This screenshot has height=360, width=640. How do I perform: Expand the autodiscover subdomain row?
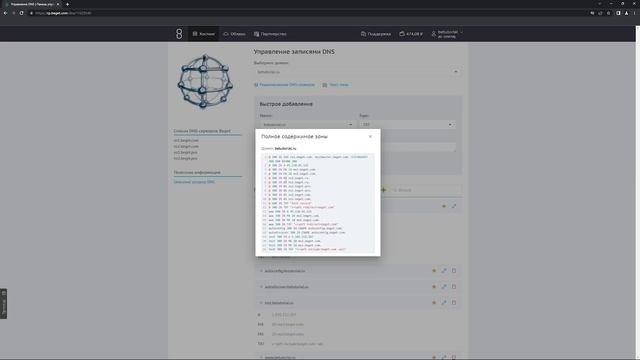(x=261, y=287)
